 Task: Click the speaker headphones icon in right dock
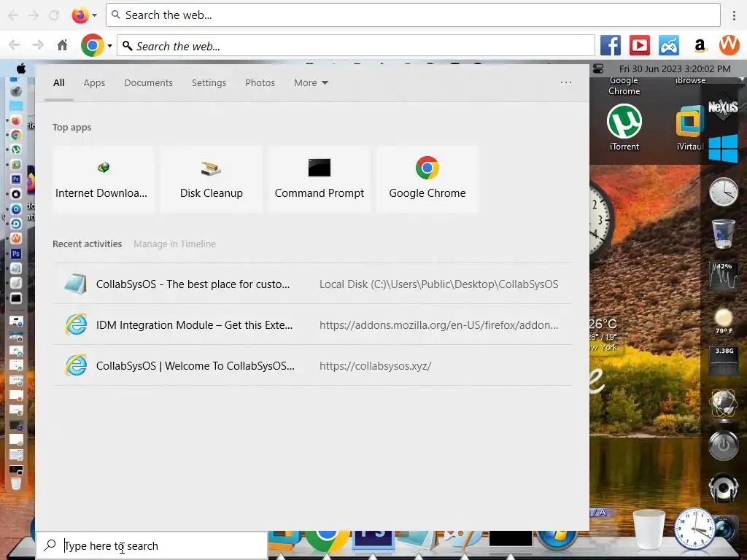click(x=723, y=488)
